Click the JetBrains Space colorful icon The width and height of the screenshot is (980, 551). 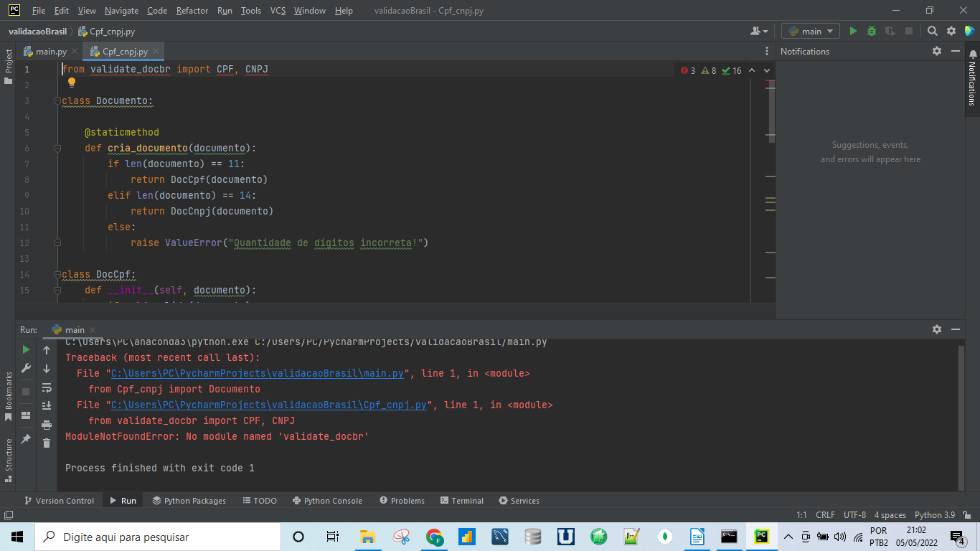point(970,31)
